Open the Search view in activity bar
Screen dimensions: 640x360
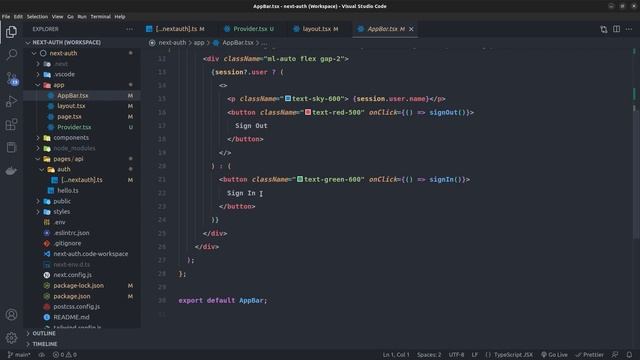(x=11, y=54)
